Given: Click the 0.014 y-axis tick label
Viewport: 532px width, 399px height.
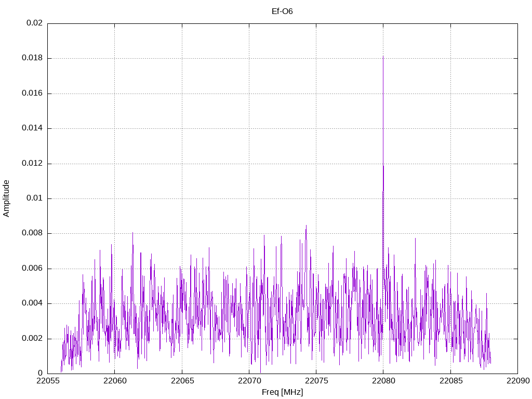Looking at the screenshot, I should click(x=32, y=128).
